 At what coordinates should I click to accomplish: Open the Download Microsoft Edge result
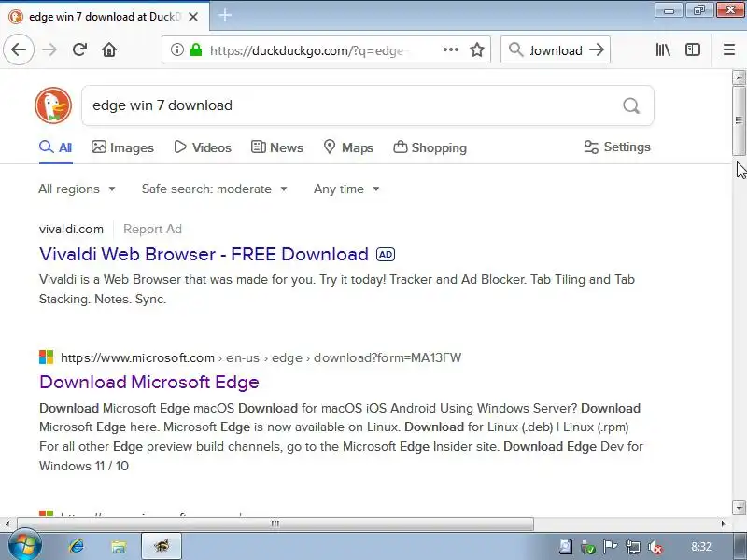point(149,382)
